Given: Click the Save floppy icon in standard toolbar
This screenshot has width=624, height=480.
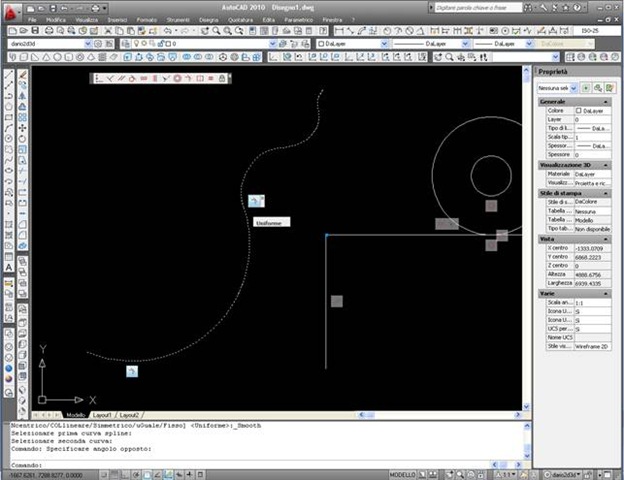Looking at the screenshot, I should pos(35,31).
